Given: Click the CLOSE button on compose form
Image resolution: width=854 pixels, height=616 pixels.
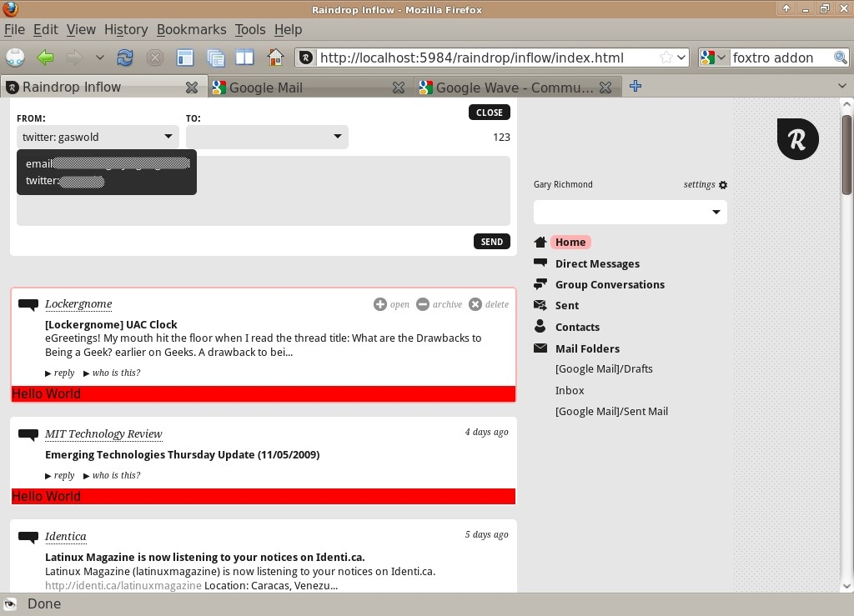Looking at the screenshot, I should tap(489, 112).
